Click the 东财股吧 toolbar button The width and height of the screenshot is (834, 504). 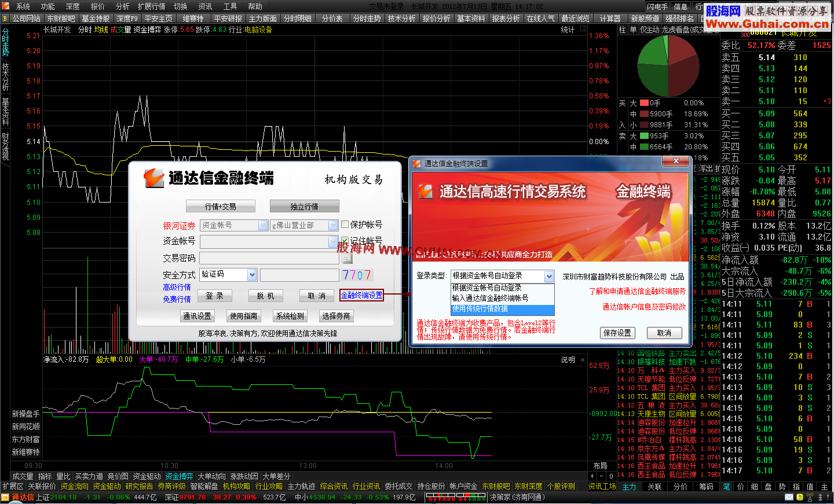(61, 19)
